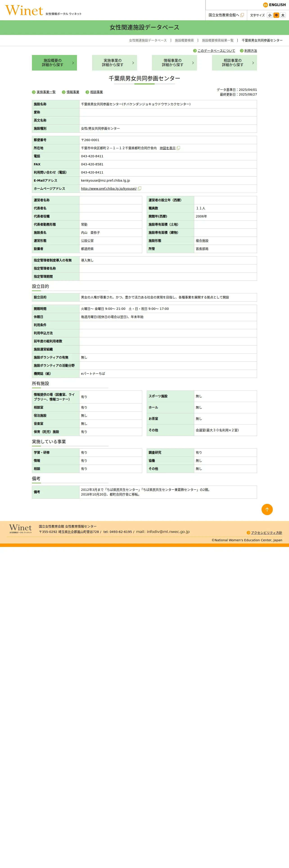The height and width of the screenshot is (868, 289).
Task: Click footer Winet logo
Action: [x=20, y=528]
